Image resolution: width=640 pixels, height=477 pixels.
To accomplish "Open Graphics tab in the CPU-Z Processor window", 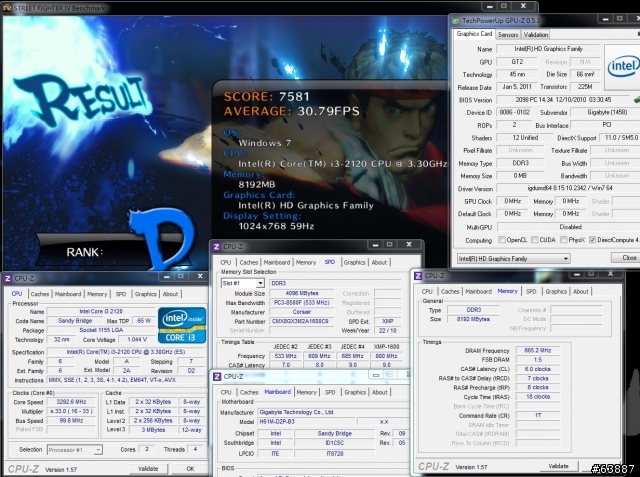I will (146, 294).
